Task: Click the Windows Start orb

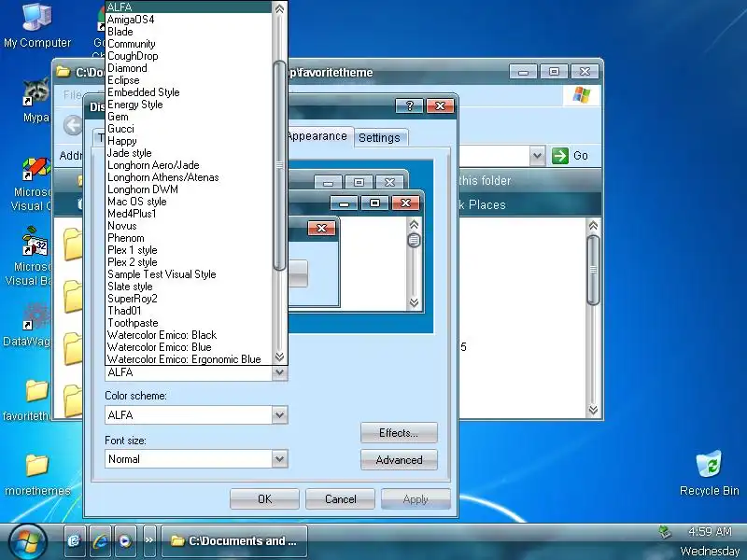Action: 27,542
